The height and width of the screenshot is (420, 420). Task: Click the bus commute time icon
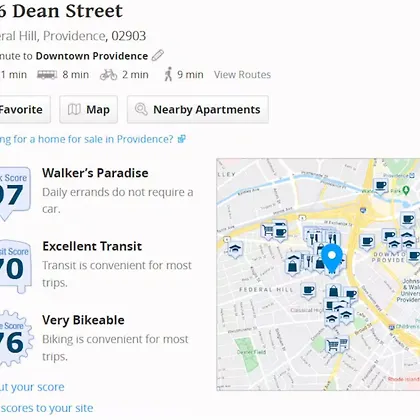[47, 74]
